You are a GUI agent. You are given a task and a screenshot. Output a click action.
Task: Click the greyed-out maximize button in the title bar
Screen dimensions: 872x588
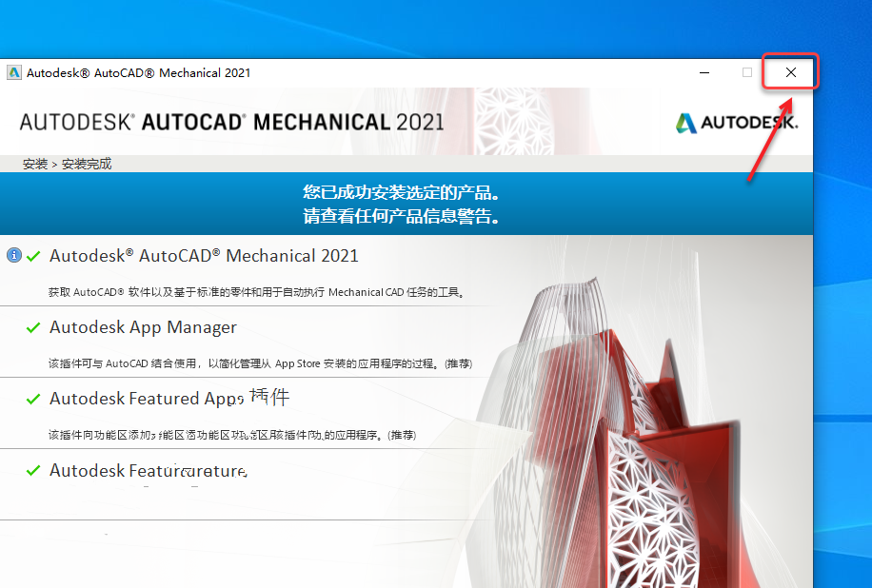coord(747,73)
